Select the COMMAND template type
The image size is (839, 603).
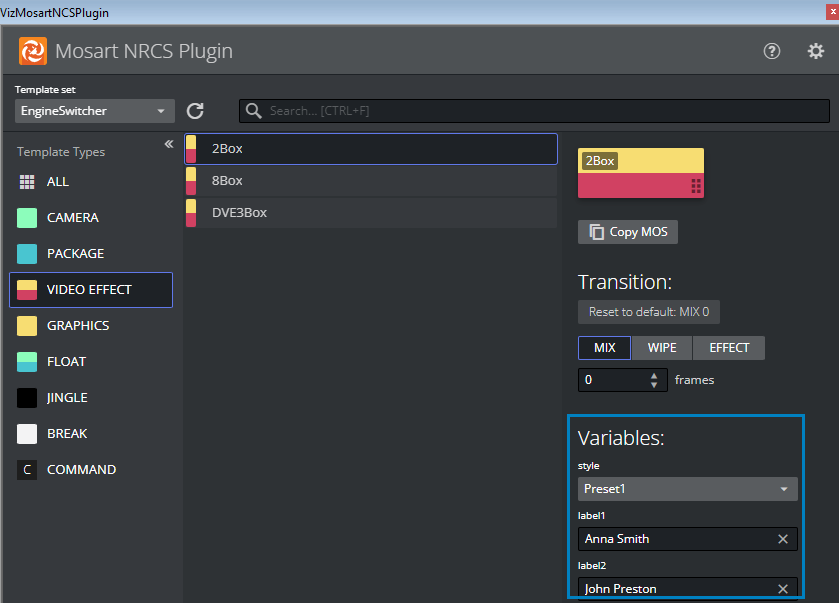[x=80, y=470]
